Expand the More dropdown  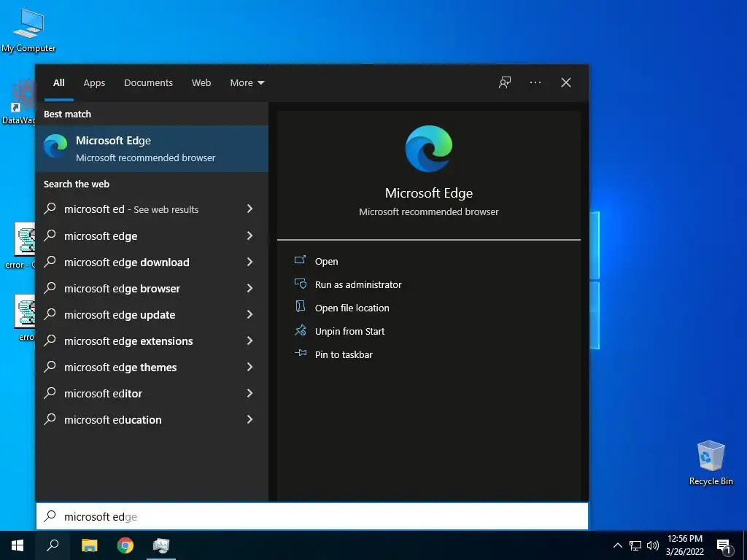click(x=247, y=82)
